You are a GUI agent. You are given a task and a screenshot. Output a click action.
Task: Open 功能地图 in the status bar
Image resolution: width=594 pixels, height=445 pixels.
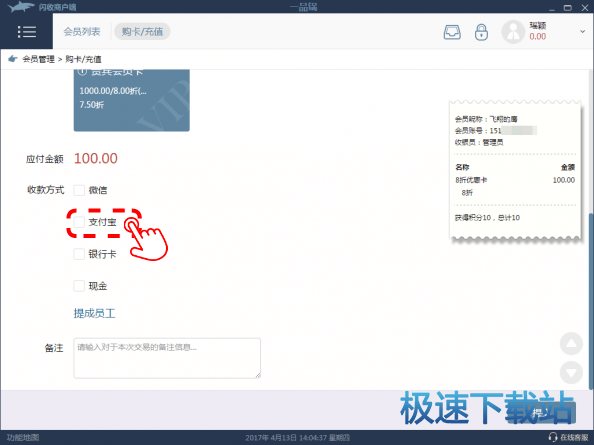click(x=23, y=437)
